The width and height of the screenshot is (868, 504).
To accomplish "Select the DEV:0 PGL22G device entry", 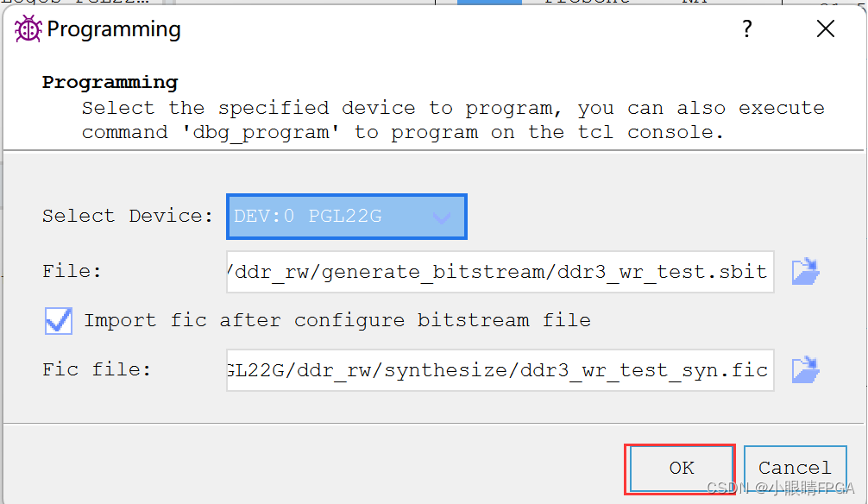I will pyautogui.click(x=308, y=217).
